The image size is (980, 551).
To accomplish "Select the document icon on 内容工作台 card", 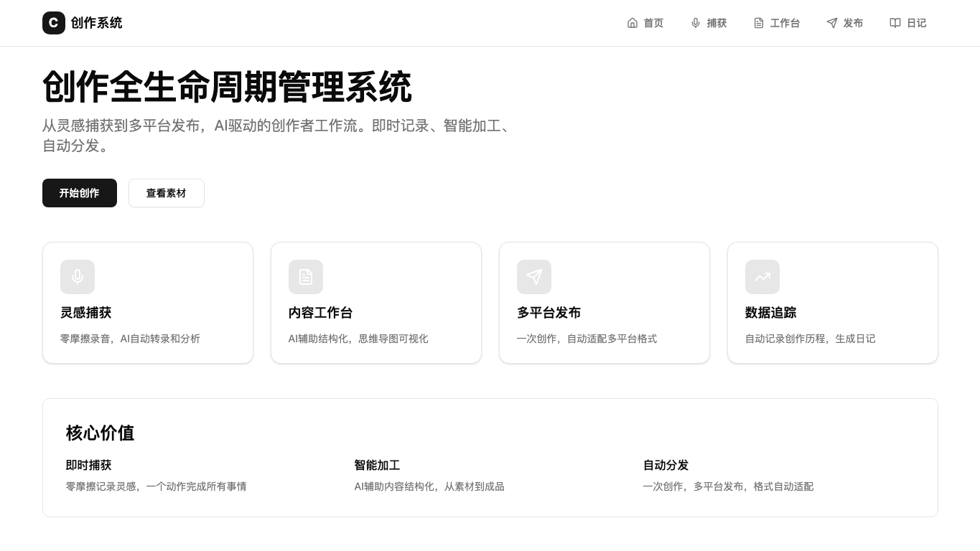I will pos(306,277).
